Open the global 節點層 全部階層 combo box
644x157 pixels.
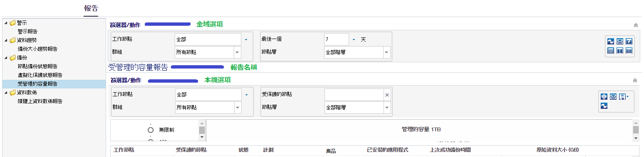tap(357, 52)
